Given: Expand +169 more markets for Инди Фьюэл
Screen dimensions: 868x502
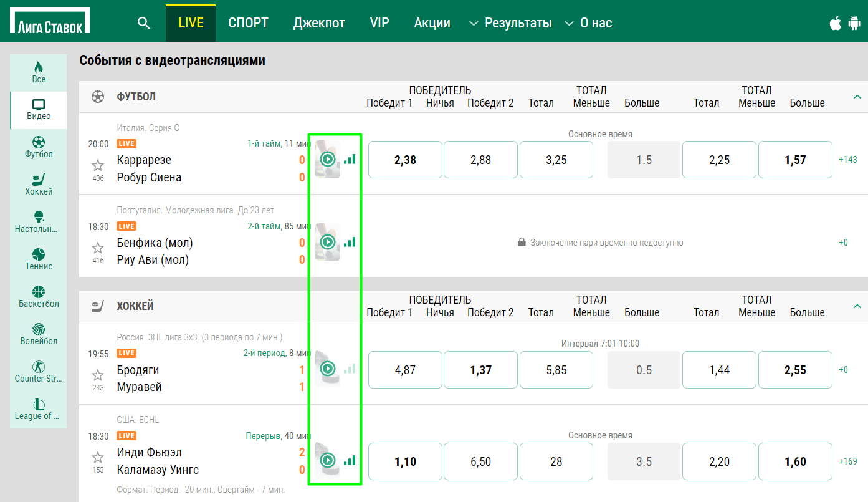Looking at the screenshot, I should [848, 461].
